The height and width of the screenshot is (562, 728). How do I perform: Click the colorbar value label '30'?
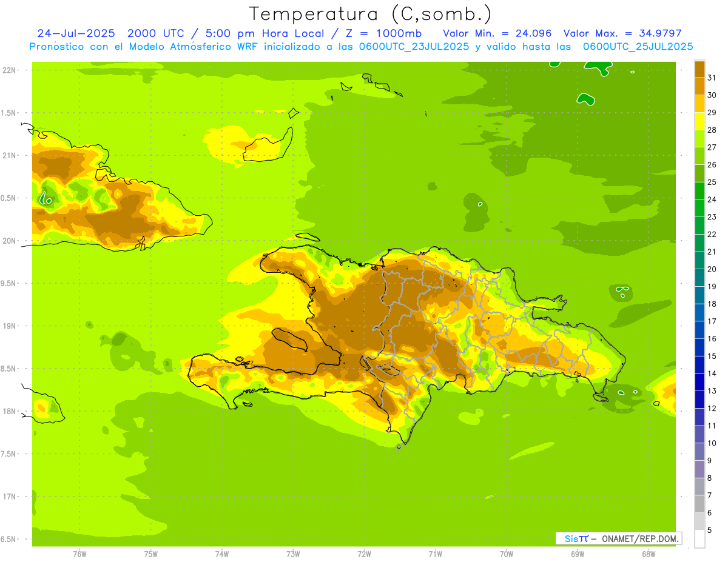pyautogui.click(x=712, y=95)
